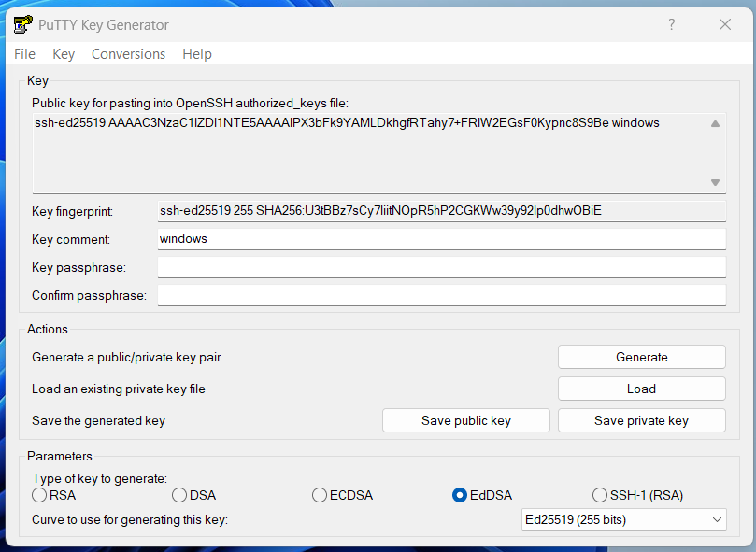Expand the Ed25519 curve dropdown
This screenshot has width=756, height=552.
pos(623,519)
